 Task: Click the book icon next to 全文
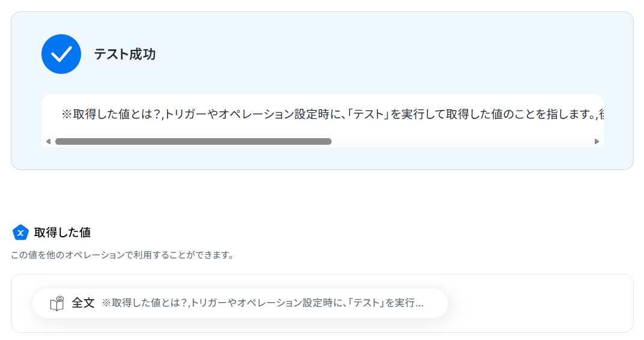(57, 303)
